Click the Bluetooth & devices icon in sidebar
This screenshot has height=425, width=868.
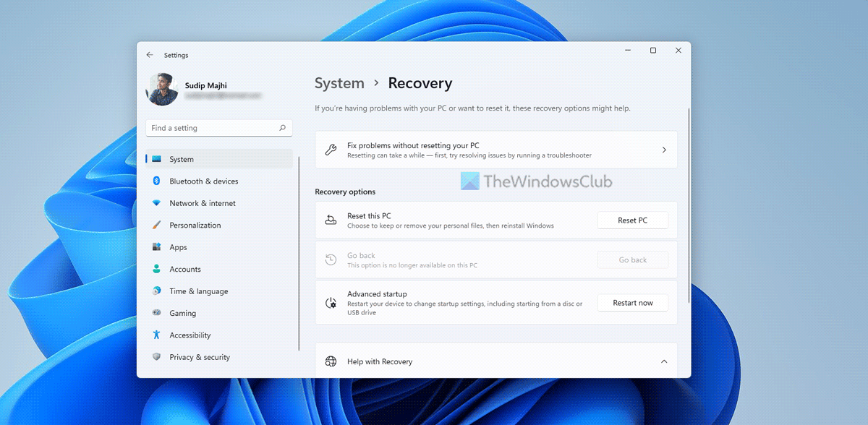tap(156, 181)
